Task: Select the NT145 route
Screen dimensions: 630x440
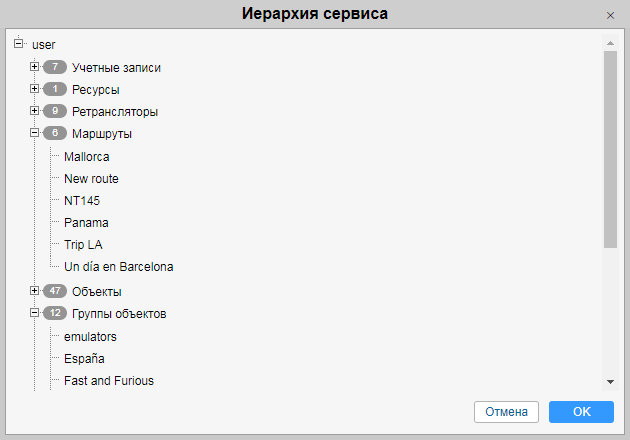Action: [82, 200]
